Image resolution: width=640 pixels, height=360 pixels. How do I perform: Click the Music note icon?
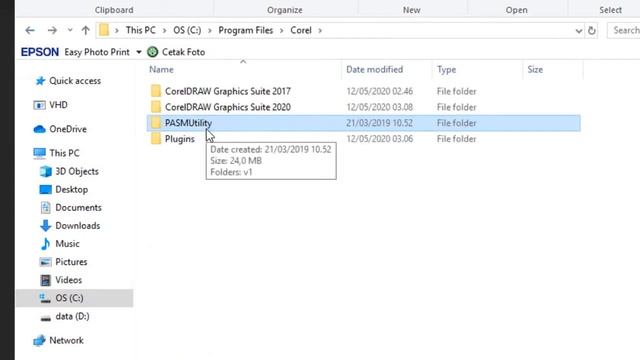point(45,244)
